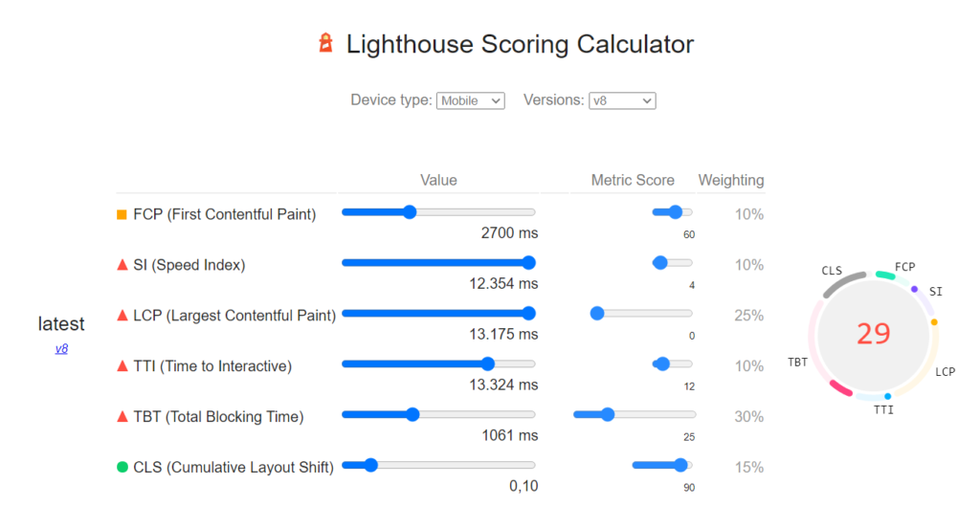Click the FCP value slider
The height and width of the screenshot is (506, 980).
pos(438,212)
